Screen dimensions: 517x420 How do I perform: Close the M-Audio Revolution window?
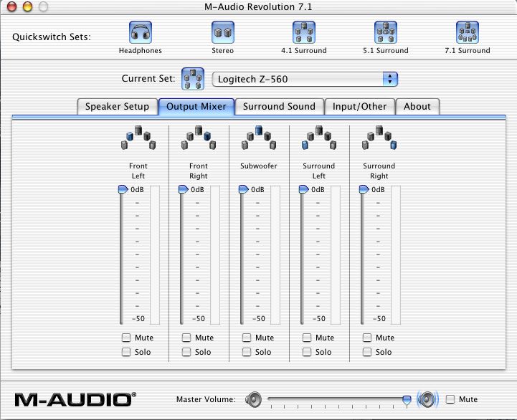point(12,6)
